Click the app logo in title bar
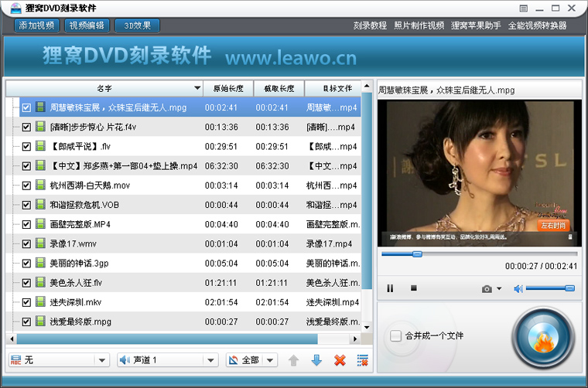 coord(15,8)
